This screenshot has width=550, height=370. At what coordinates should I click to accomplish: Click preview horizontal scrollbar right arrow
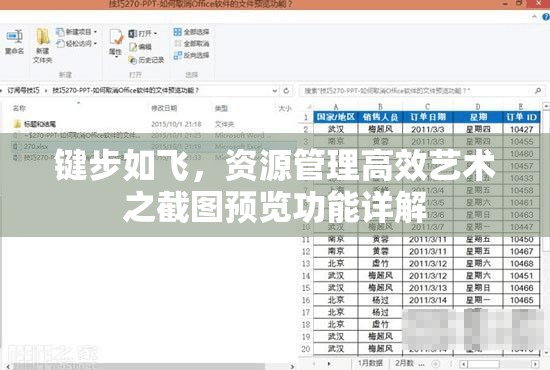535,364
